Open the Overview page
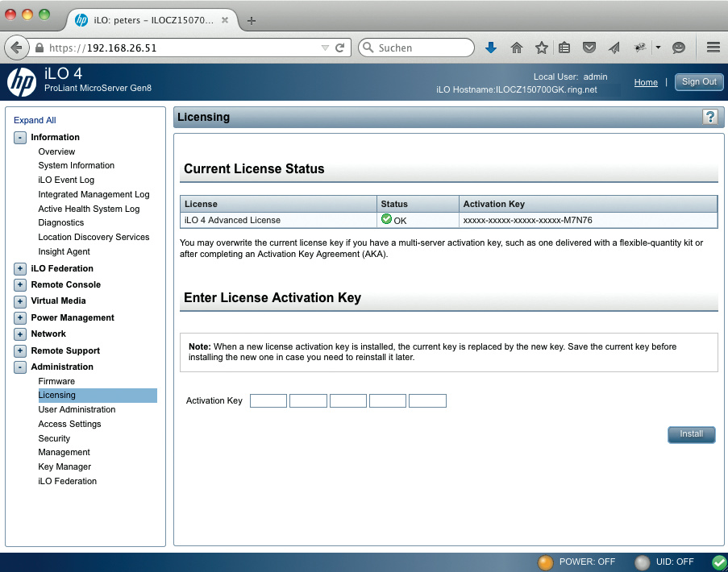The height and width of the screenshot is (572, 728). point(56,151)
